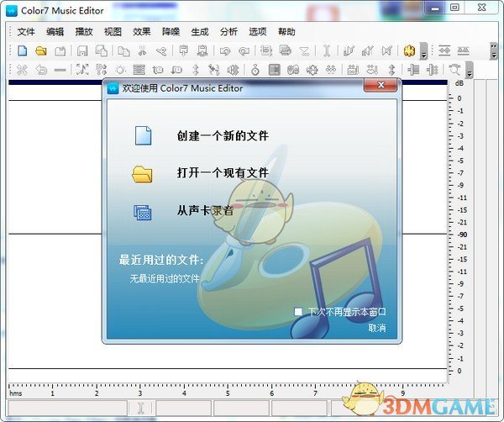Click the gray X delete icon in second toolbar

click(x=22, y=70)
